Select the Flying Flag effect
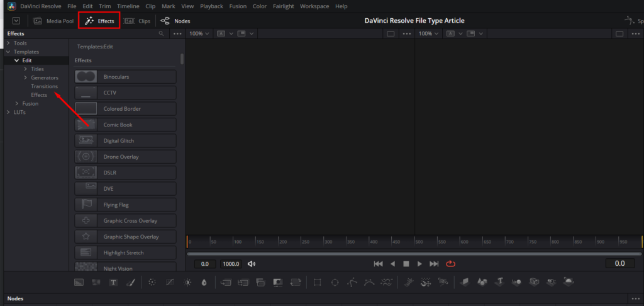The image size is (644, 306). (x=125, y=205)
